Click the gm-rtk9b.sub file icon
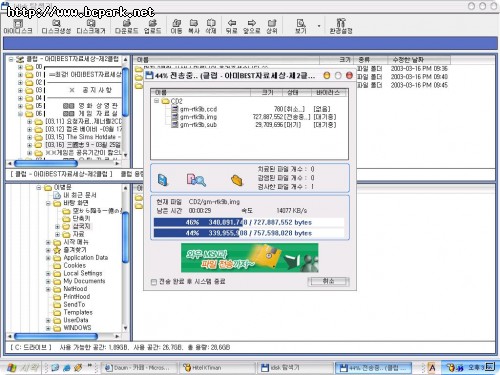Viewport: 500px width, 375px height. point(175,125)
